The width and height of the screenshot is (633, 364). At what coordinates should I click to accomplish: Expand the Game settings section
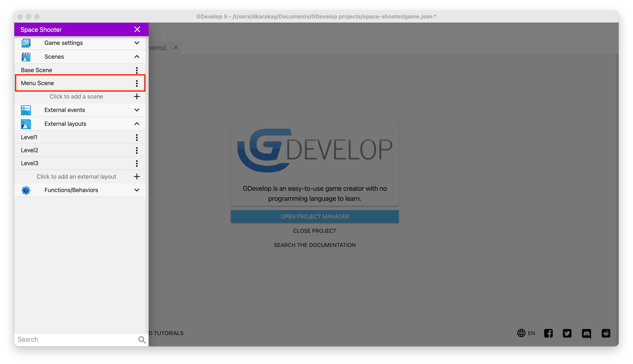point(137,43)
